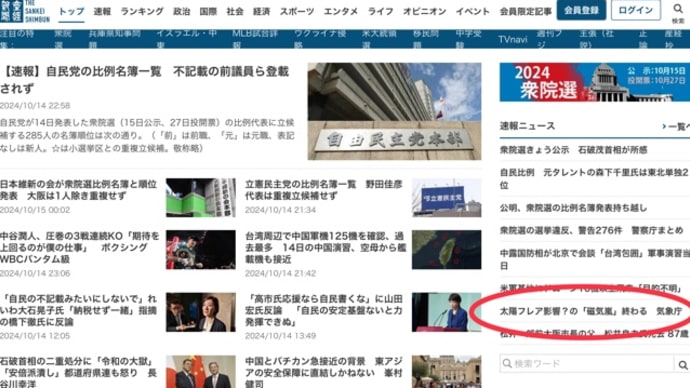690x388 pixels.
Task: Open the 速報 menu item
Action: pyautogui.click(x=102, y=11)
